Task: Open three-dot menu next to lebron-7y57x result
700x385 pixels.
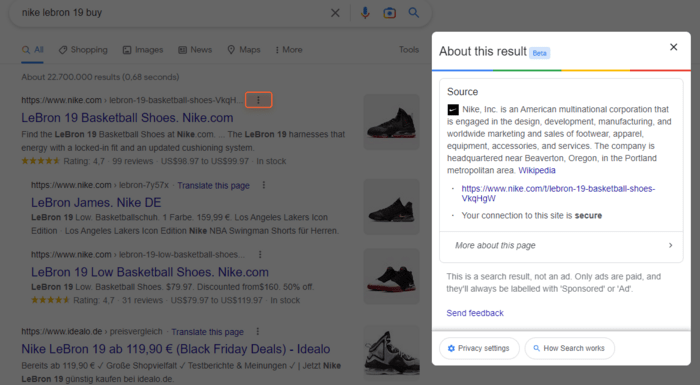Action: pos(264,185)
